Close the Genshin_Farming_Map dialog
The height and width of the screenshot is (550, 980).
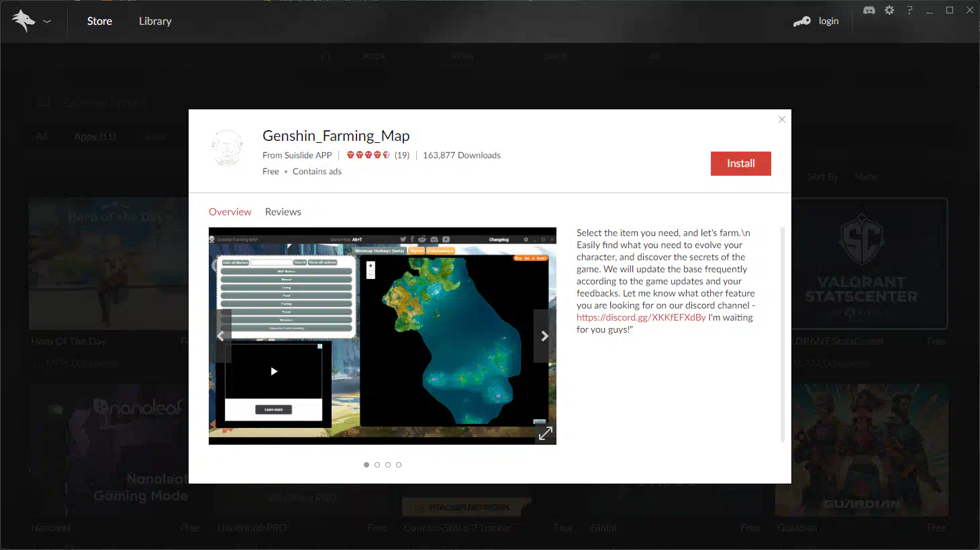coord(782,119)
